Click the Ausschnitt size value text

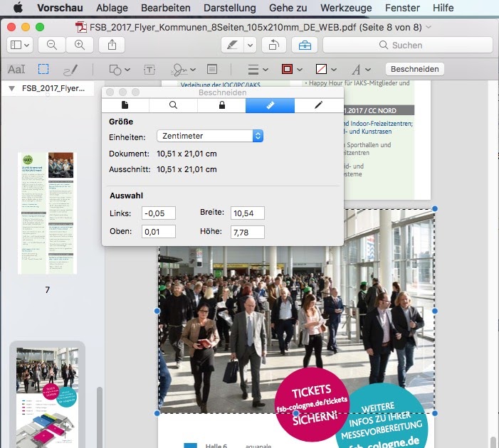click(x=187, y=169)
